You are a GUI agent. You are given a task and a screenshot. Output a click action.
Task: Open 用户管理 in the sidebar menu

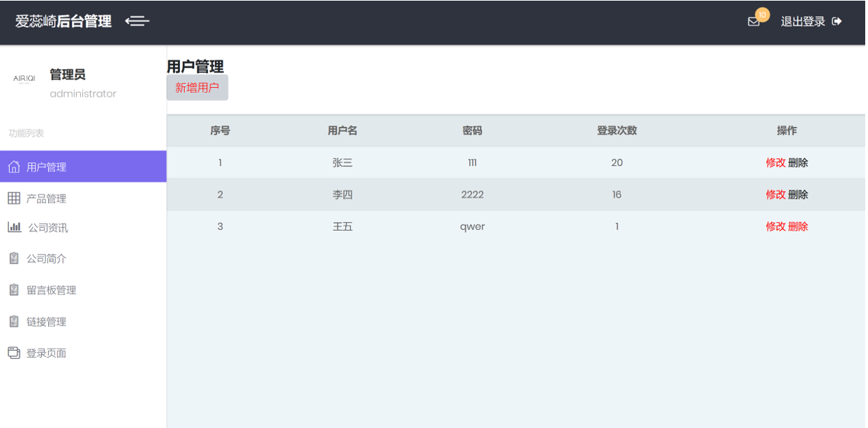point(83,167)
